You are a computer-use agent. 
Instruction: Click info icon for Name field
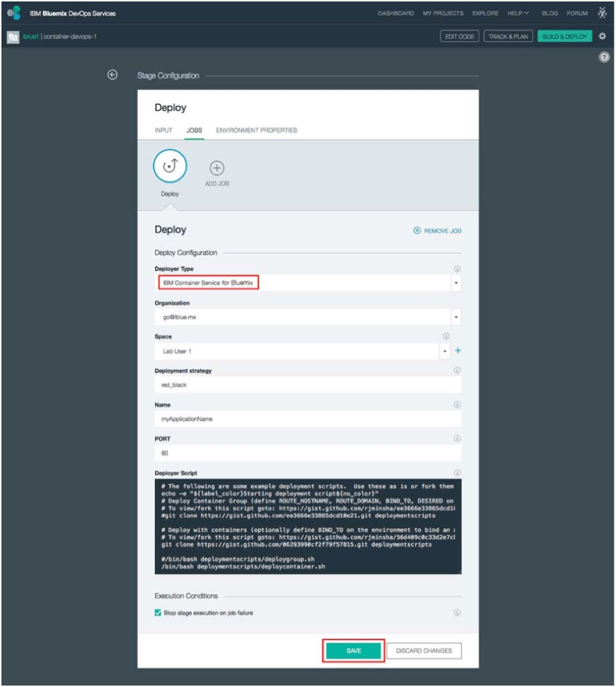(457, 404)
